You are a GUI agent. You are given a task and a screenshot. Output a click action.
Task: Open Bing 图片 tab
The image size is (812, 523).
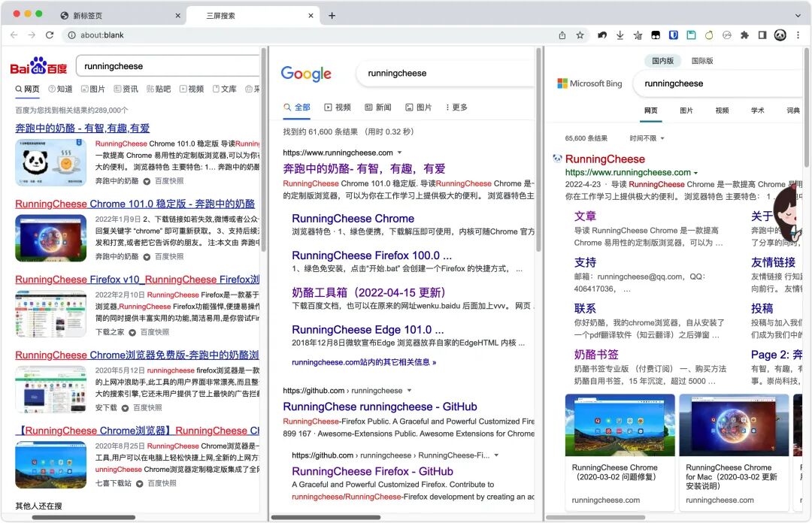coord(686,110)
